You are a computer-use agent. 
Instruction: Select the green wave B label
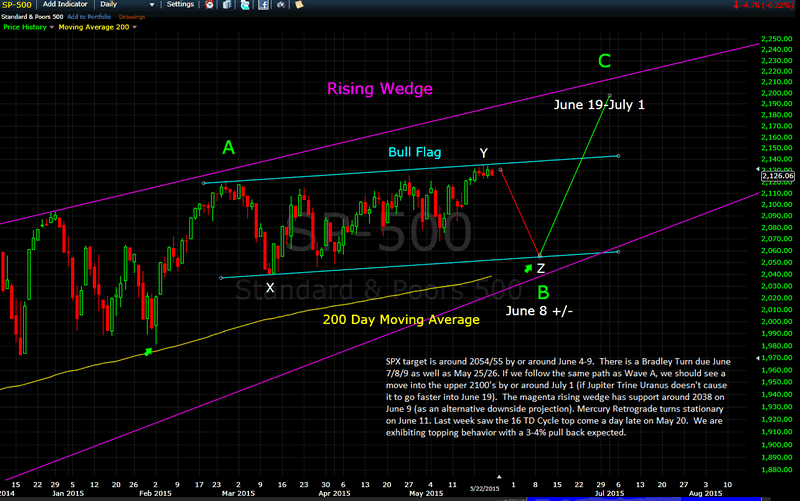click(543, 293)
